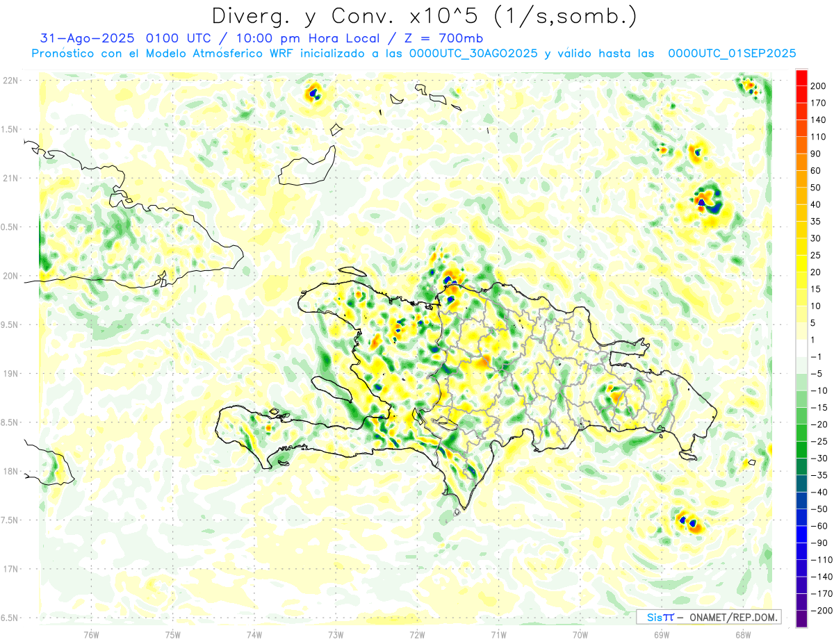Click the "20N" latitude label

click(x=11, y=276)
